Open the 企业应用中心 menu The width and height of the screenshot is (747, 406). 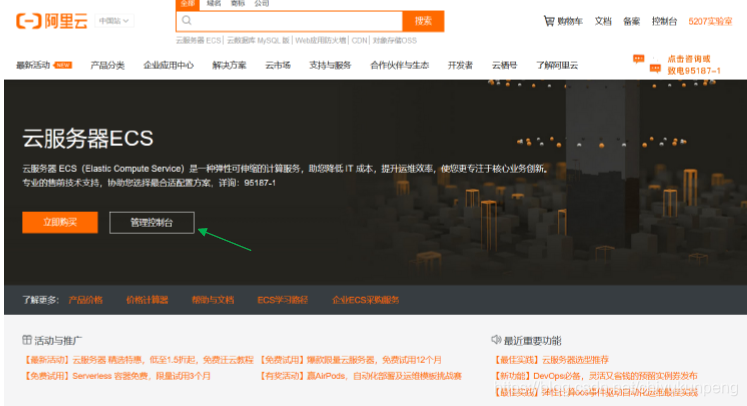point(169,65)
